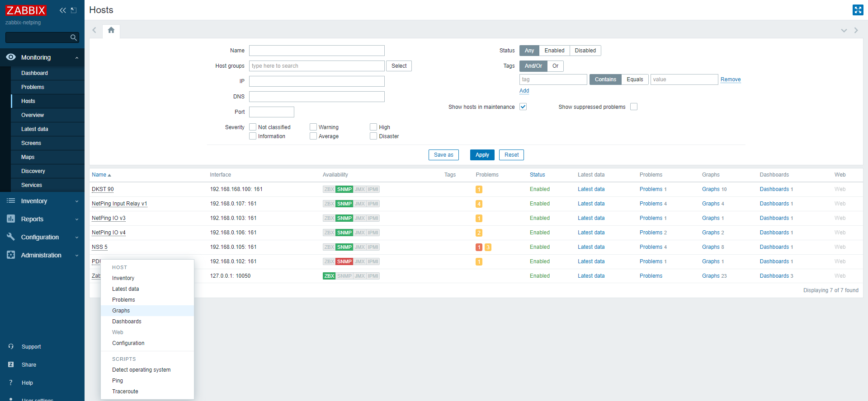Check the Disaster severity checkbox
Image resolution: width=868 pixels, height=401 pixels.
(x=373, y=136)
